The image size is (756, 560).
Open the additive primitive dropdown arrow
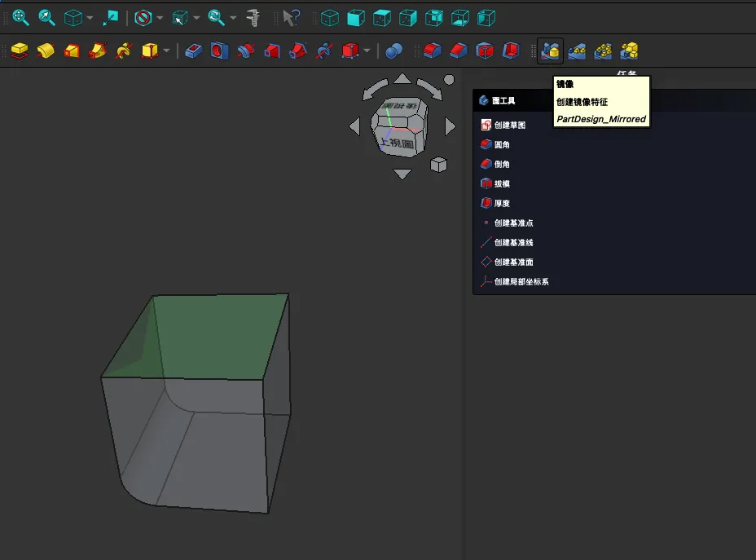point(167,52)
